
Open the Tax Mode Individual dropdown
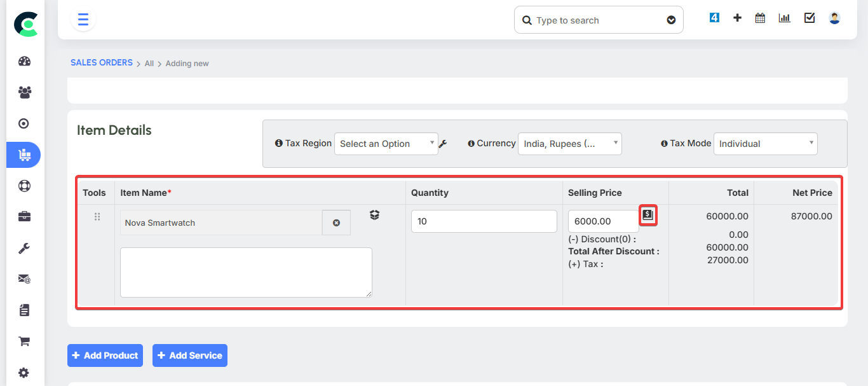tap(765, 143)
